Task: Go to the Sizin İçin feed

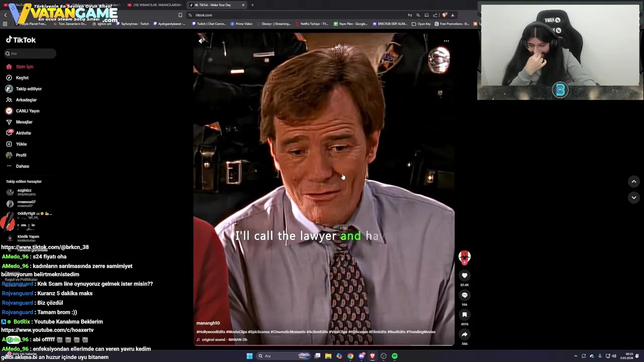Action: click(x=20, y=67)
